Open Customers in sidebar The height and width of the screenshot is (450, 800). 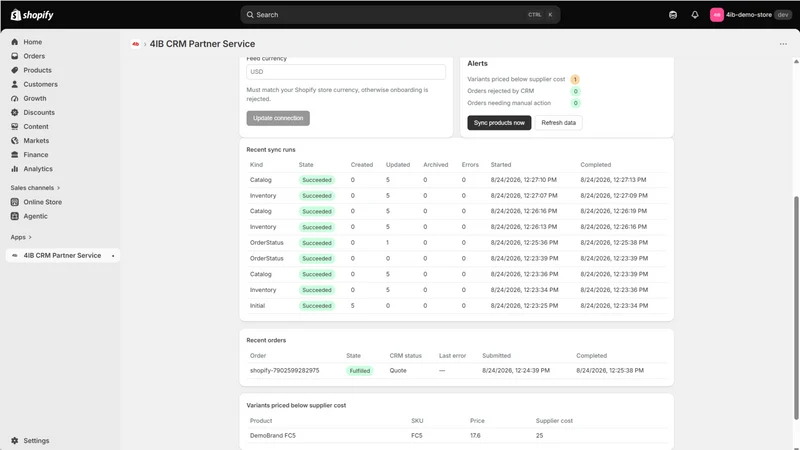(x=40, y=84)
